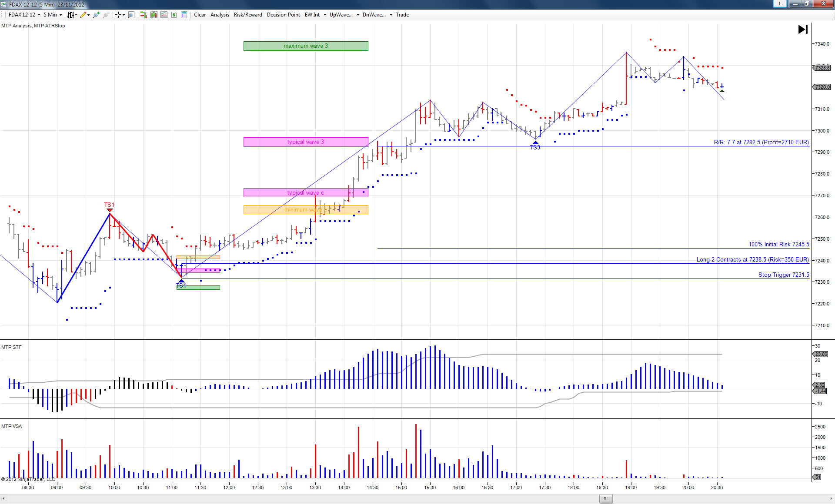
Task: Click the 23.86 value marker in STF panel
Action: (821, 354)
